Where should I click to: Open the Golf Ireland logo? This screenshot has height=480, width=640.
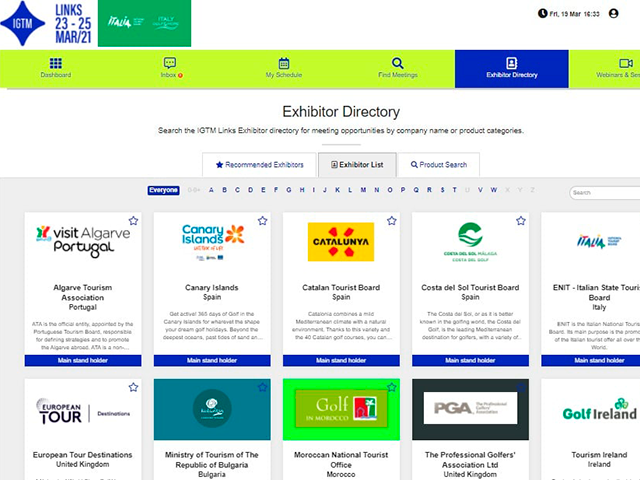pos(599,410)
